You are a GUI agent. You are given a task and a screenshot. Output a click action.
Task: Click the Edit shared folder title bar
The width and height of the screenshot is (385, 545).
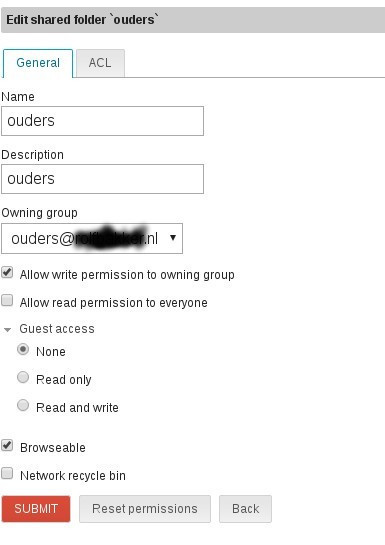click(193, 20)
